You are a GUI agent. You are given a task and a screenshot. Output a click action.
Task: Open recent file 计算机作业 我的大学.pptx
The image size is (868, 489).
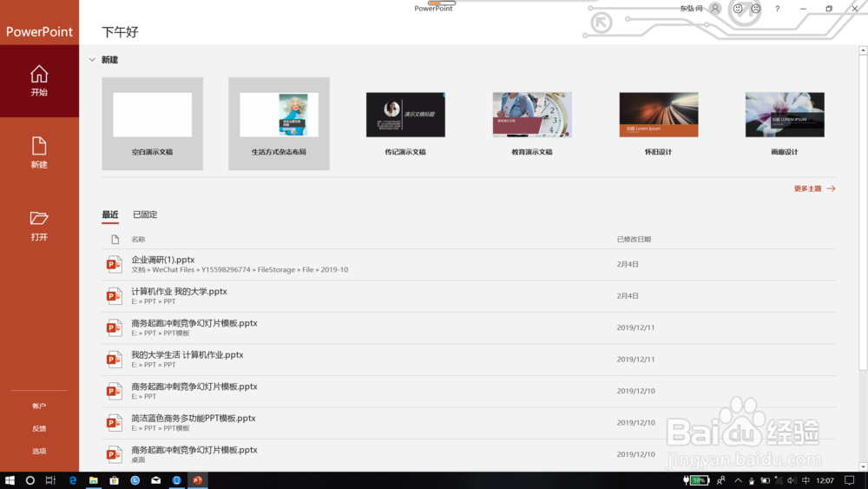[x=469, y=295]
